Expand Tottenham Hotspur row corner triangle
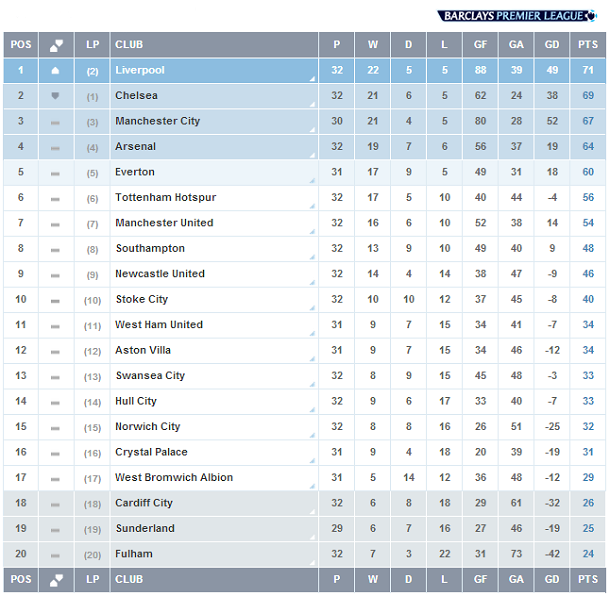This screenshot has width=610, height=596. click(312, 206)
